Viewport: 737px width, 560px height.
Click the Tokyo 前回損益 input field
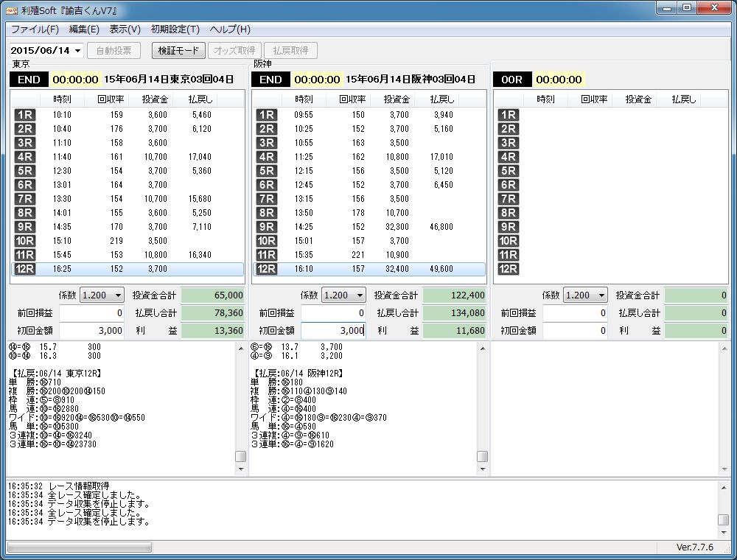point(92,313)
